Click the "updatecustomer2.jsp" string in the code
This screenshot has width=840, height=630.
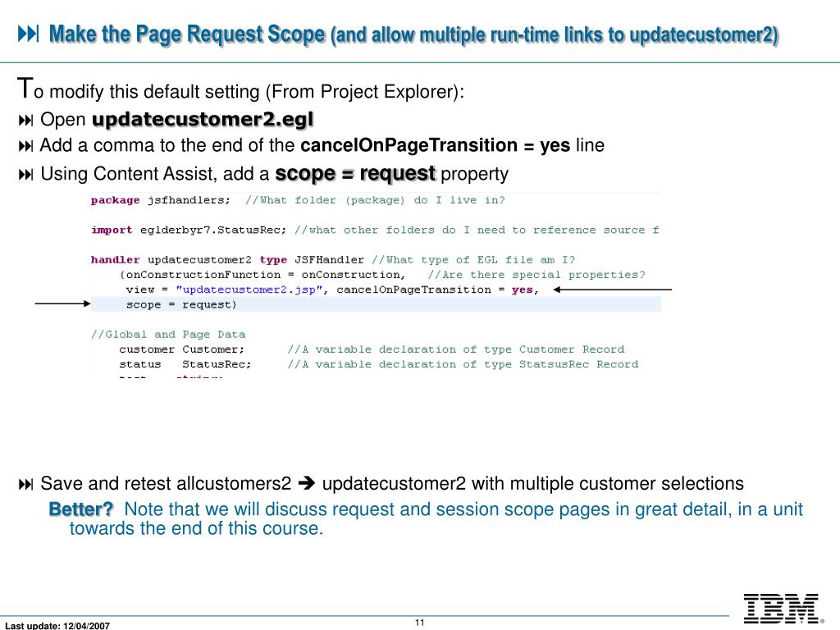click(x=247, y=290)
